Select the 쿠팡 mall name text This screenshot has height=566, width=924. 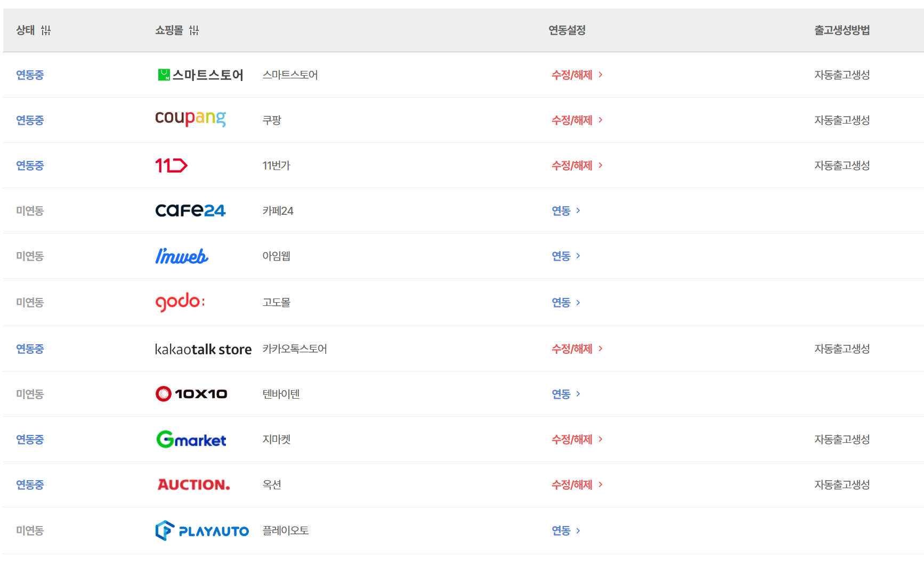(272, 120)
